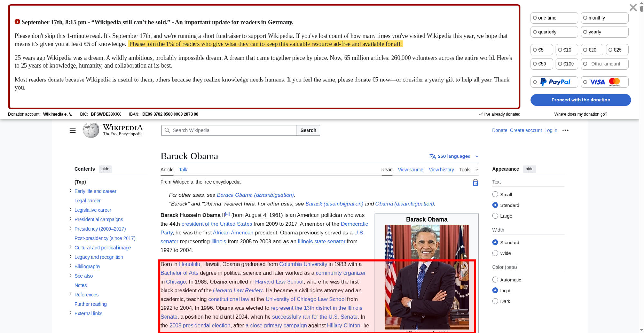The width and height of the screenshot is (644, 333).
Task: Click the VISA Mastercard logo
Action: point(605,82)
